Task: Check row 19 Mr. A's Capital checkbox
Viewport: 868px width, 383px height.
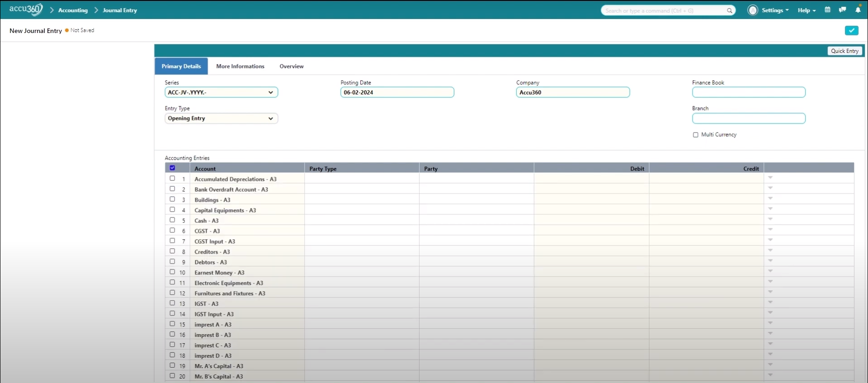Action: (172, 365)
